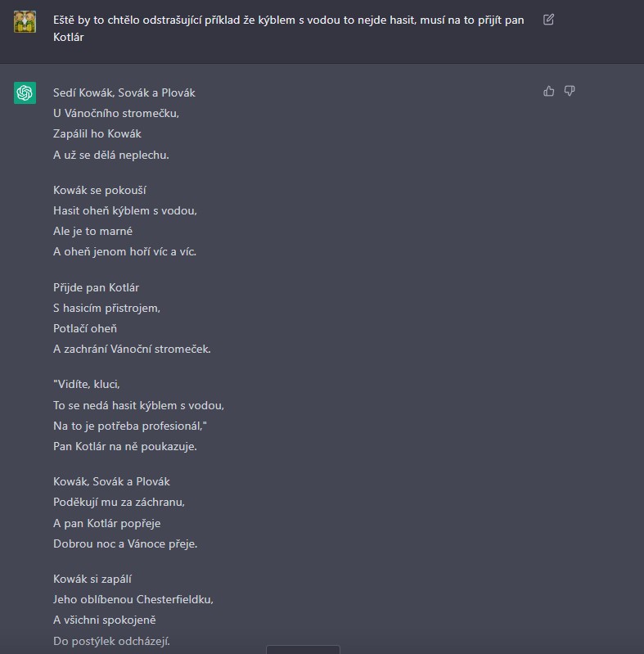The width and height of the screenshot is (644, 654).
Task: Click the line "Sedí Kowák, Sovák a Plovák"
Action: [124, 92]
